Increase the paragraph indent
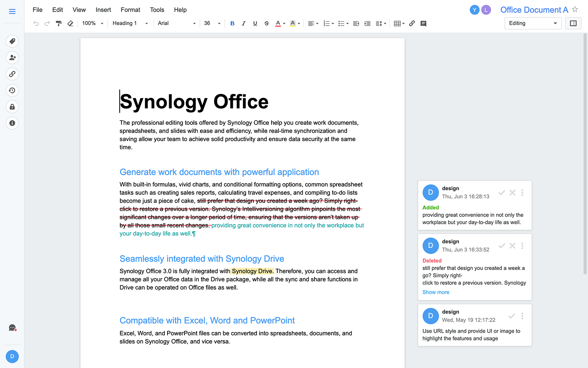Image resolution: width=588 pixels, height=368 pixels. click(x=367, y=24)
